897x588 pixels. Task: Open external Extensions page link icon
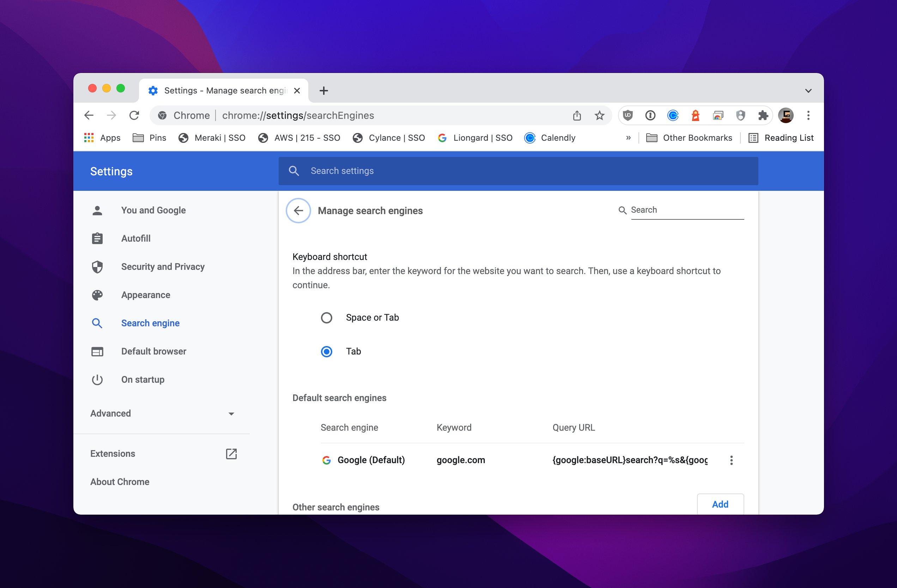[x=231, y=454]
